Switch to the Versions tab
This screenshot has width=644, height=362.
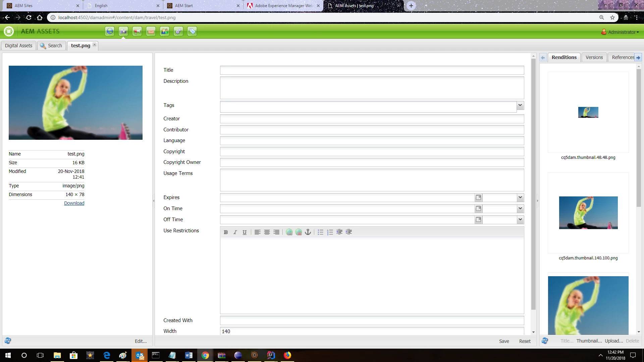point(594,57)
